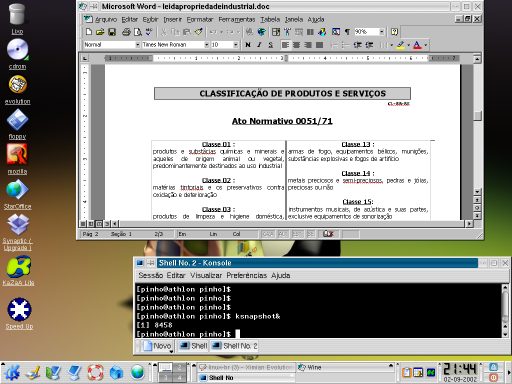Image resolution: width=512 pixels, height=384 pixels.
Task: Launch the evolution desktop icon
Action: point(17,90)
